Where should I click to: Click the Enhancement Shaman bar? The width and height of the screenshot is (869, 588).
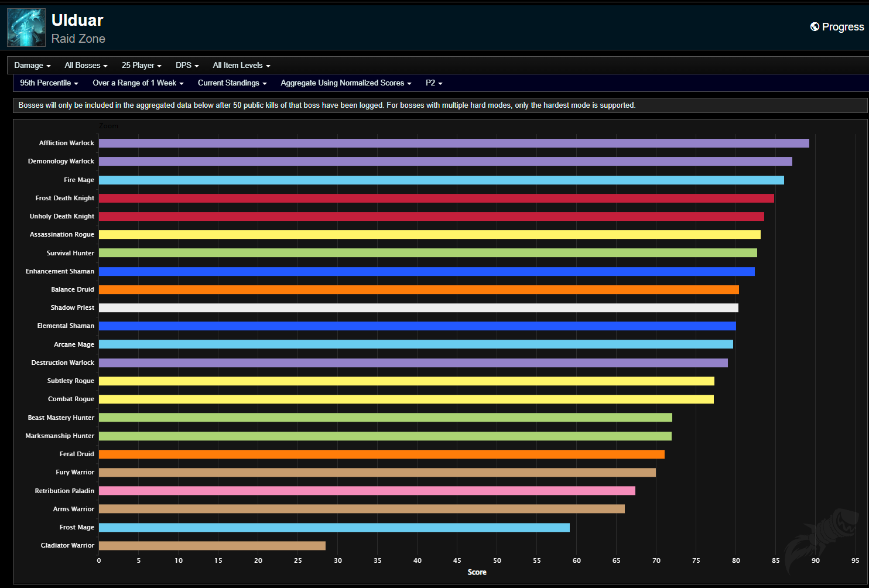tap(427, 271)
